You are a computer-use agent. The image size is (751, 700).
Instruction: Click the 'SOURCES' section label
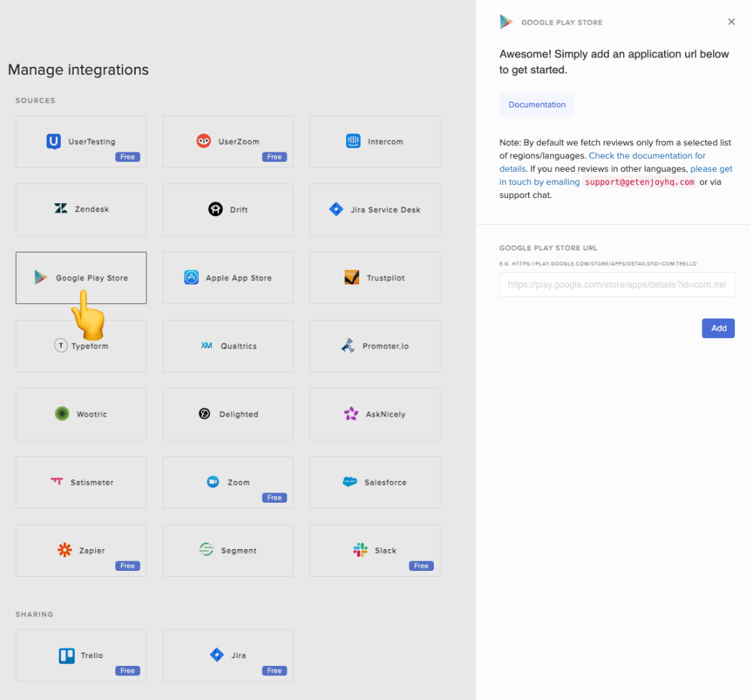(36, 101)
